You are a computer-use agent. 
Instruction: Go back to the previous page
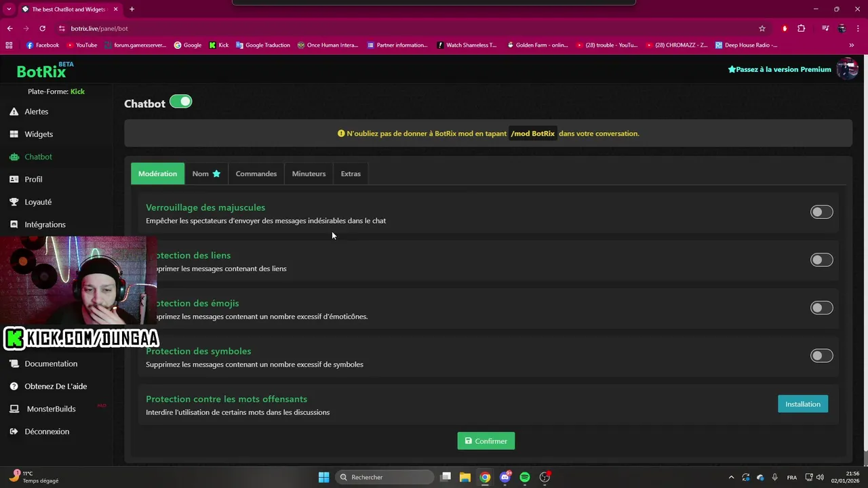[9, 28]
